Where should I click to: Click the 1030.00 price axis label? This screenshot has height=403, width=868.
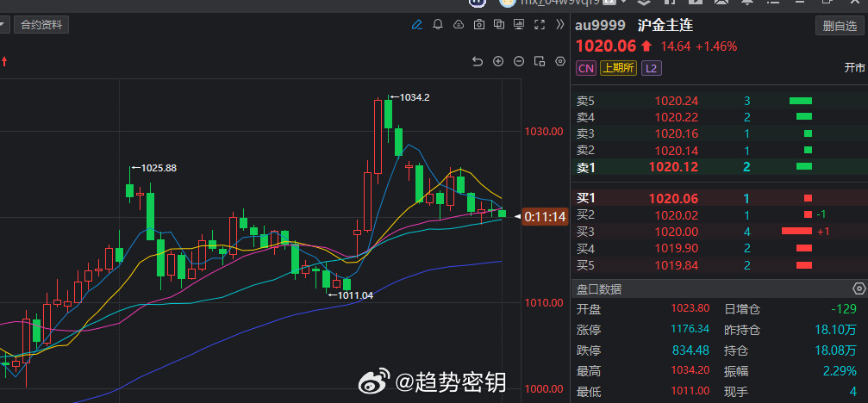pyautogui.click(x=544, y=132)
